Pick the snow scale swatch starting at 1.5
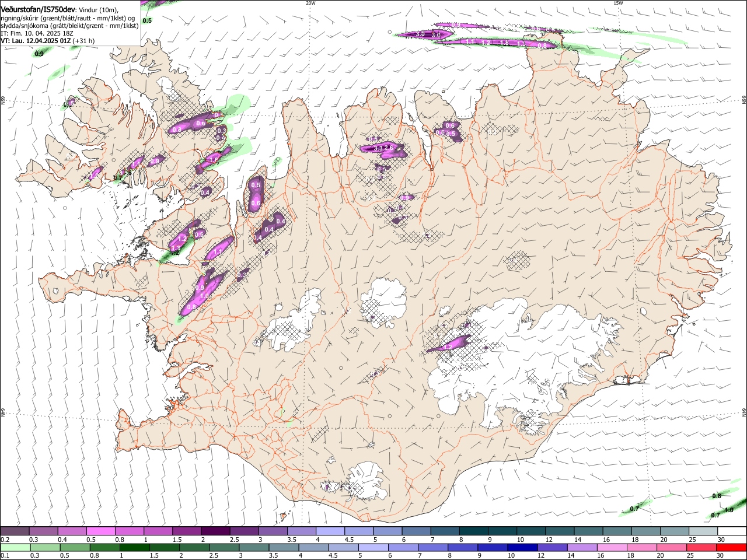The image size is (747, 560). 186,531
